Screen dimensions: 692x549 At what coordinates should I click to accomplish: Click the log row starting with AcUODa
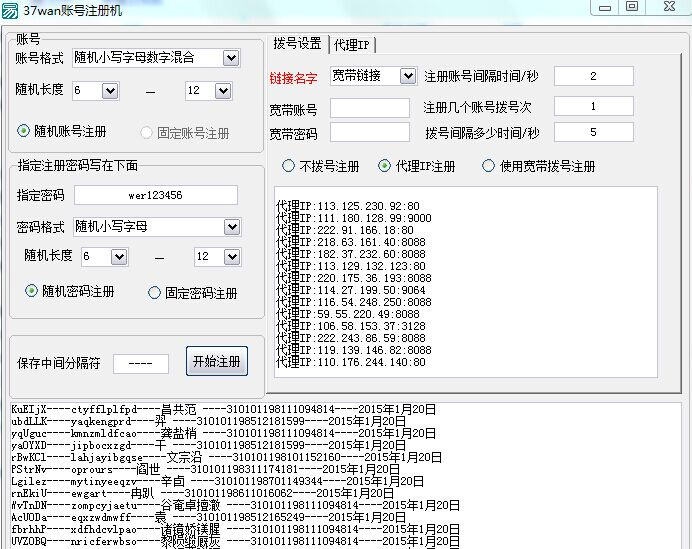point(208,517)
